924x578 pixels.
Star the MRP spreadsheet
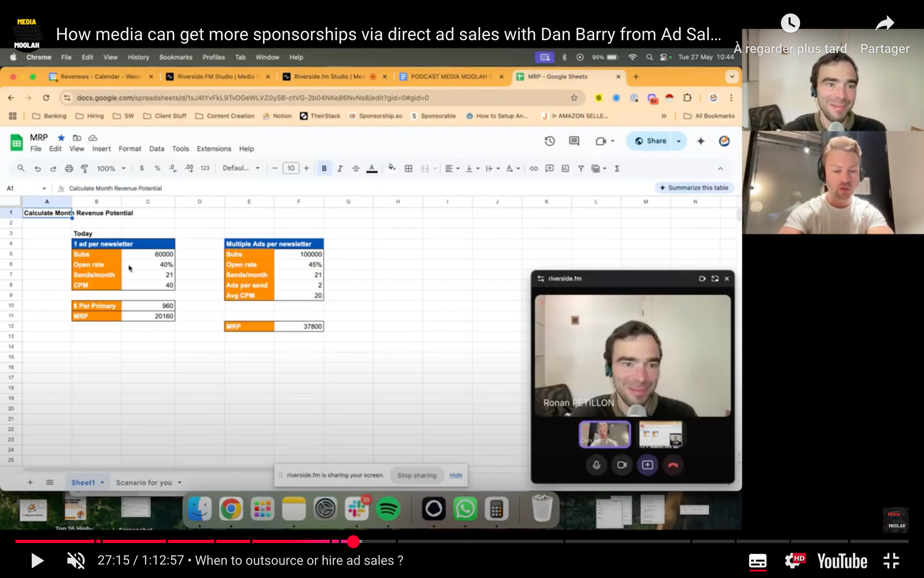pos(61,138)
